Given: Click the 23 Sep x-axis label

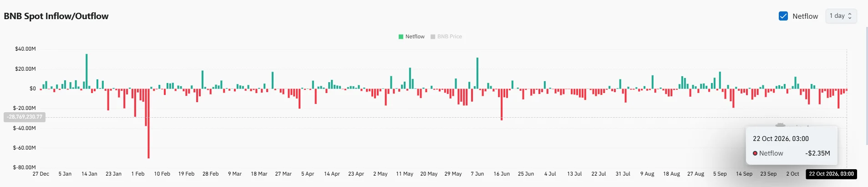Looking at the screenshot, I should 768,174.
